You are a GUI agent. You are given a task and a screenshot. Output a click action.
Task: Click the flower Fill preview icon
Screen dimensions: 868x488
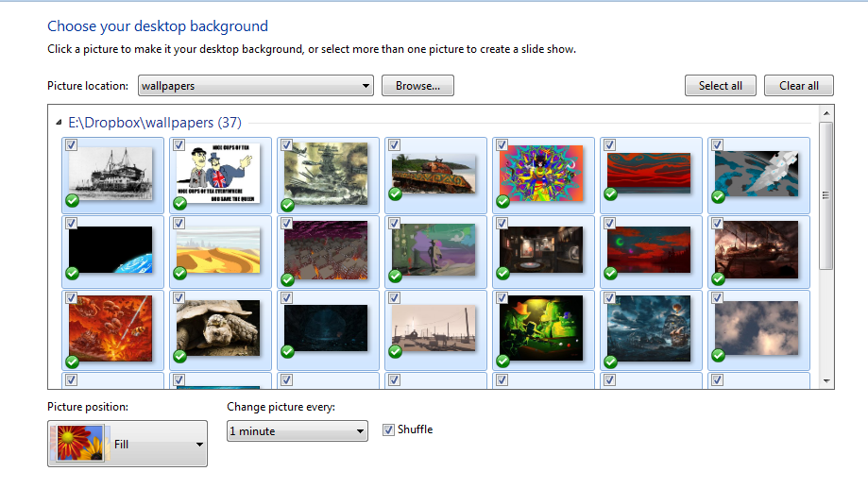click(x=79, y=444)
